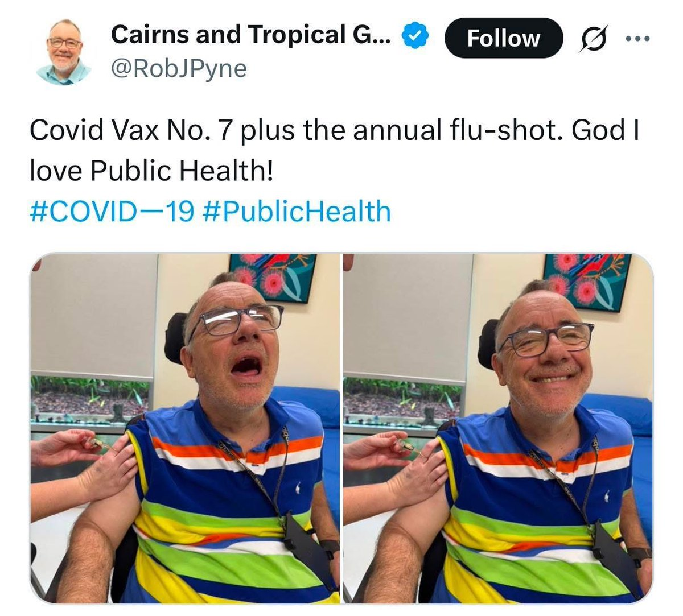Click the blue verified checkmark badge
Viewport: 683px width, 616px height.
point(415,36)
